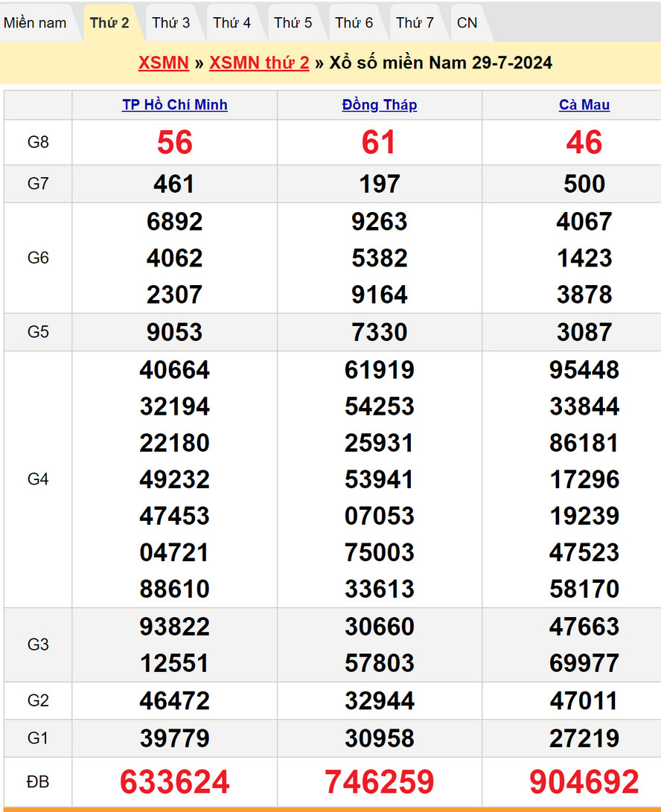Open the XSMN thứ 2 link

coord(259,63)
